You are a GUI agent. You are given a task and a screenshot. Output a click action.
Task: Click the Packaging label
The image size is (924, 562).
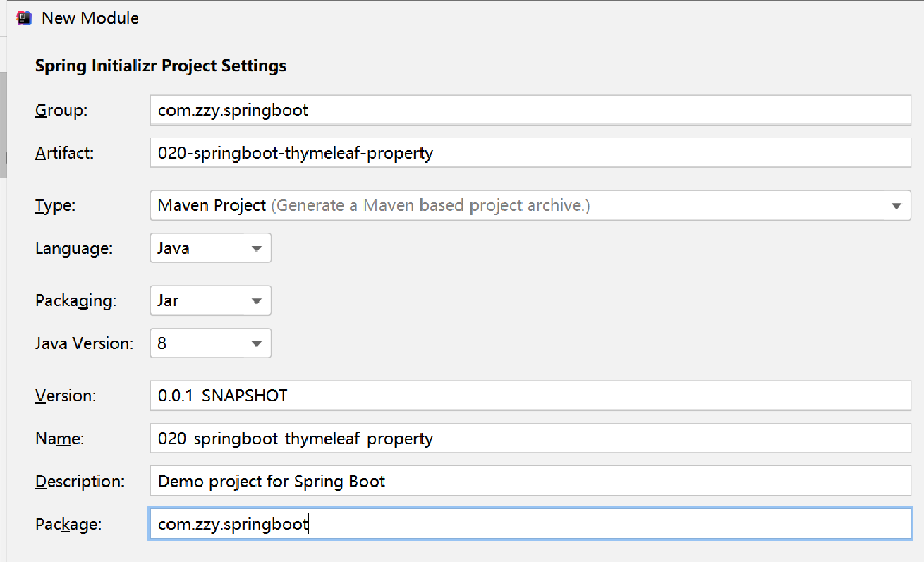(x=75, y=301)
